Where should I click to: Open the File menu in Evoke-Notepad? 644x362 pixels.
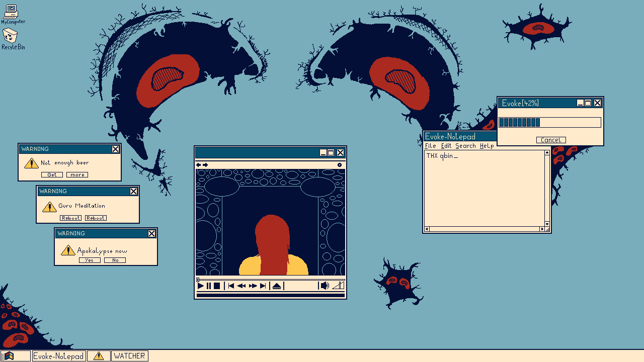(430, 146)
